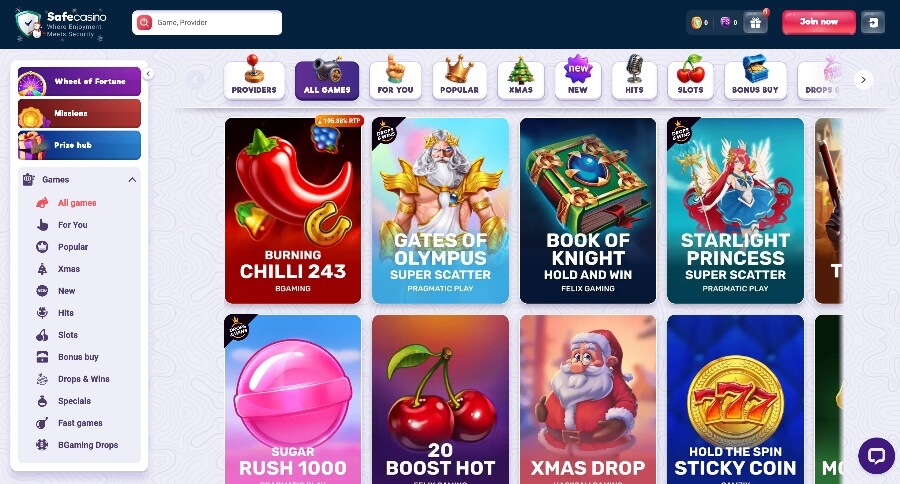Open the Slots cherries category

690,79
